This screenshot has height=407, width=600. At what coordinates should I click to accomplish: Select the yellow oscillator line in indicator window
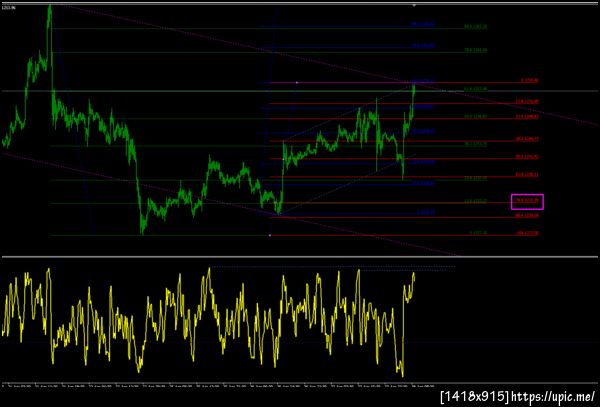click(208, 321)
